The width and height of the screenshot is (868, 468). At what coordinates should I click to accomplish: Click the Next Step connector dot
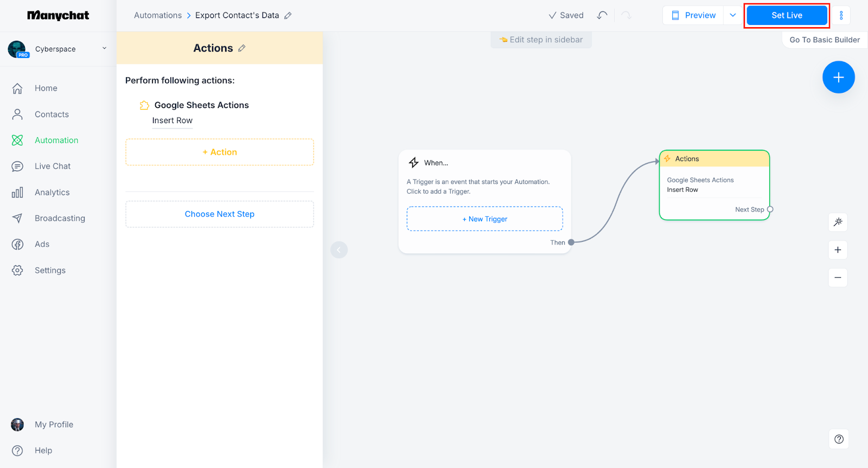(x=770, y=209)
